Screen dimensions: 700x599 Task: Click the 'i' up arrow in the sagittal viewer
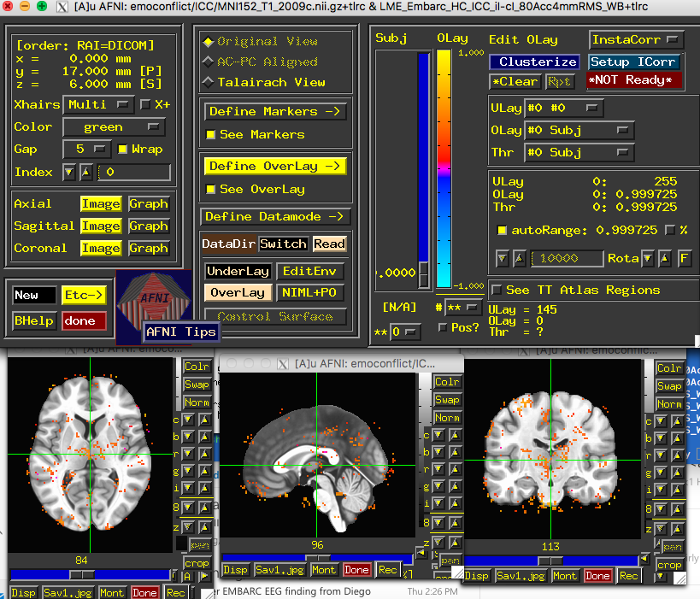(455, 504)
